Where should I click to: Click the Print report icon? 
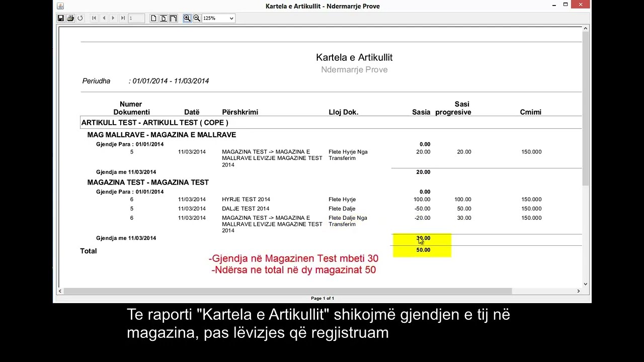click(70, 18)
